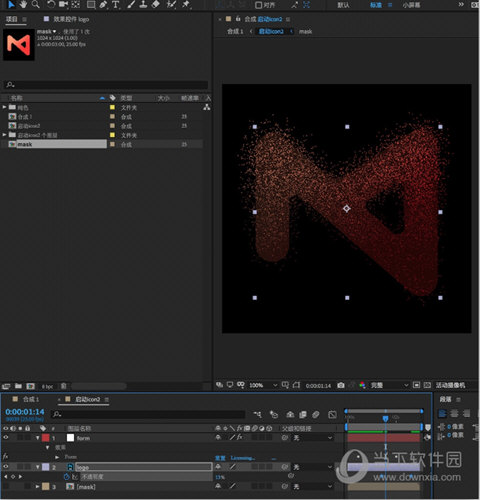480x500 pixels.
Task: Click the project search field
Action: pyautogui.click(x=107, y=85)
